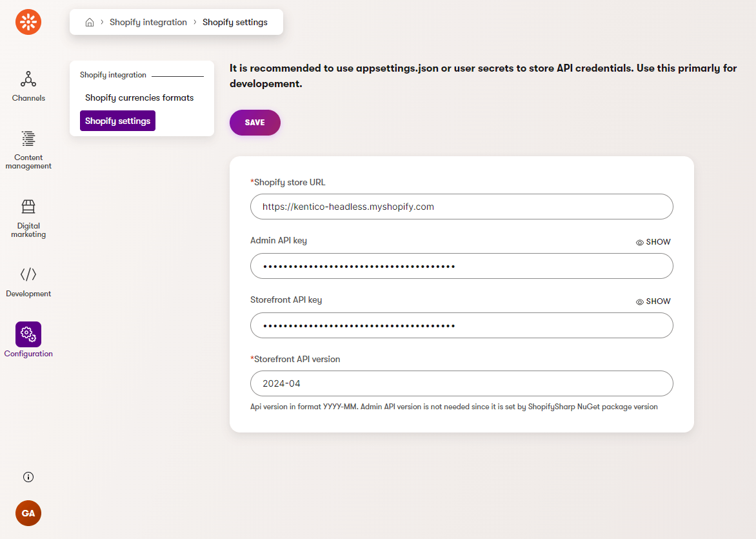Show the Admin API key value
This screenshot has width=756, height=539.
click(x=653, y=242)
